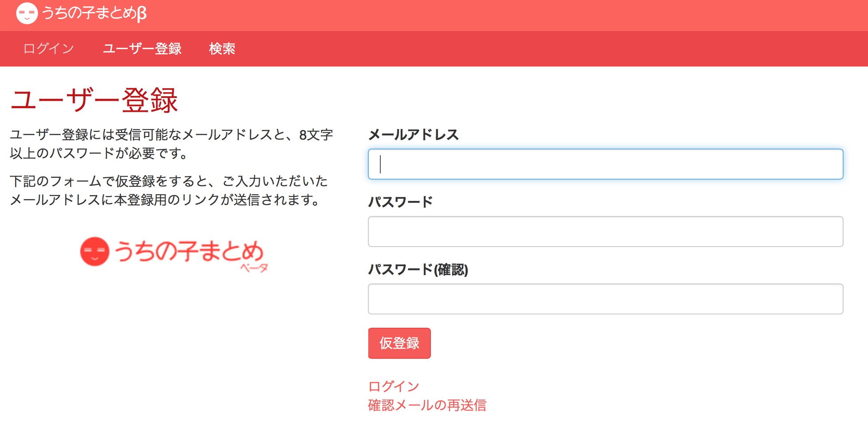The image size is (868, 424).
Task: Click the paragraph beginning 下記のフォームで仮登録
Action: coord(169,190)
